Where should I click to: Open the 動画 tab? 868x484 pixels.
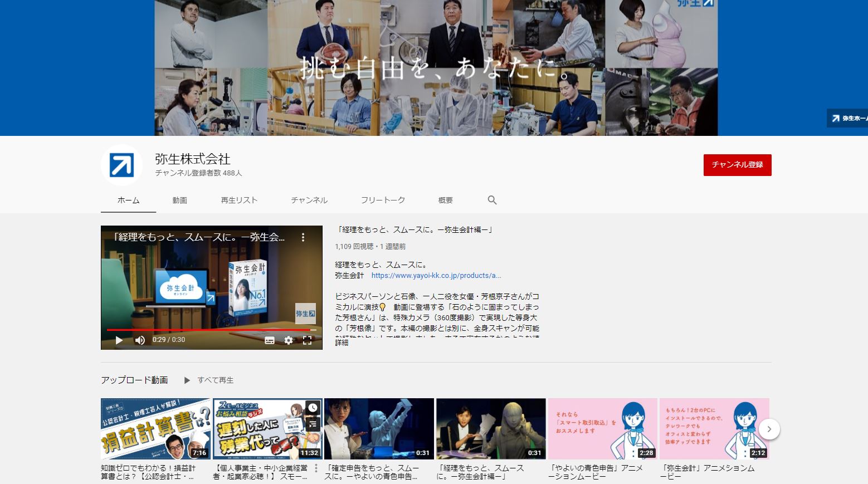coord(179,200)
